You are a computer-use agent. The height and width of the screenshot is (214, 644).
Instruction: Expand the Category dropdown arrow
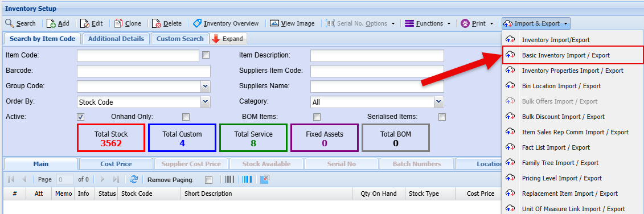[x=439, y=102]
